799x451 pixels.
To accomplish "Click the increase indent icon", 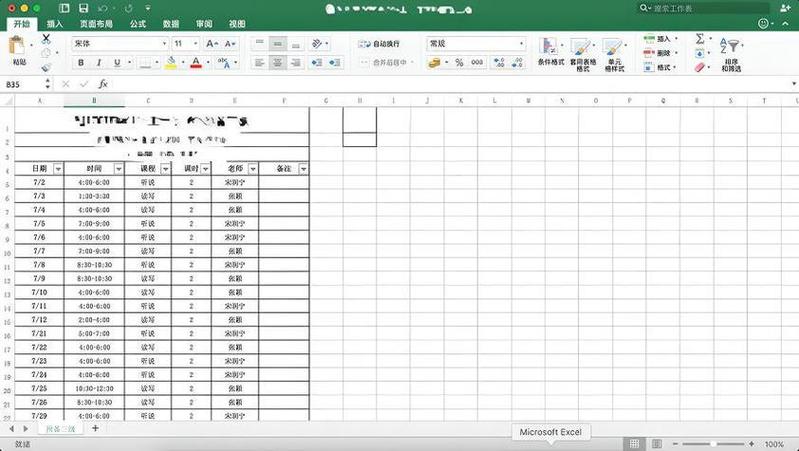I will pos(335,63).
